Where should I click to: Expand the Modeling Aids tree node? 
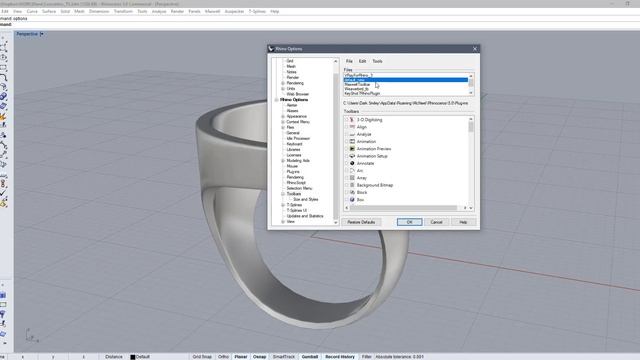click(x=283, y=160)
